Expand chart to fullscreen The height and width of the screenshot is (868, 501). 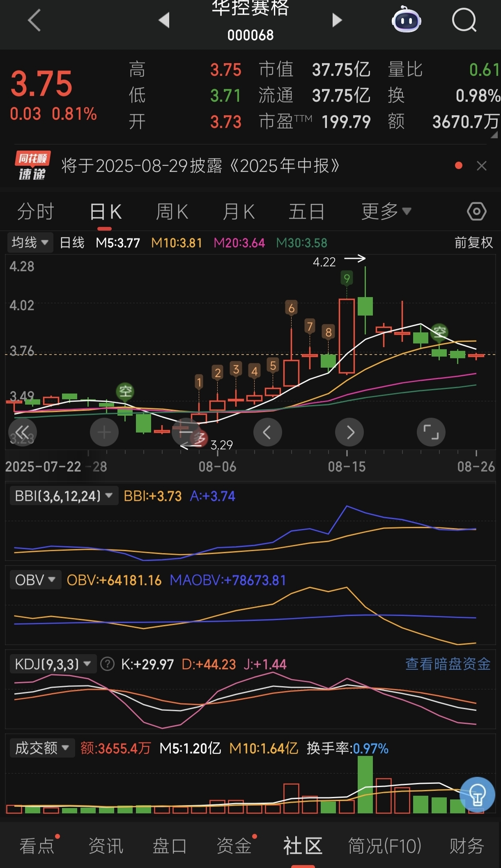431,432
